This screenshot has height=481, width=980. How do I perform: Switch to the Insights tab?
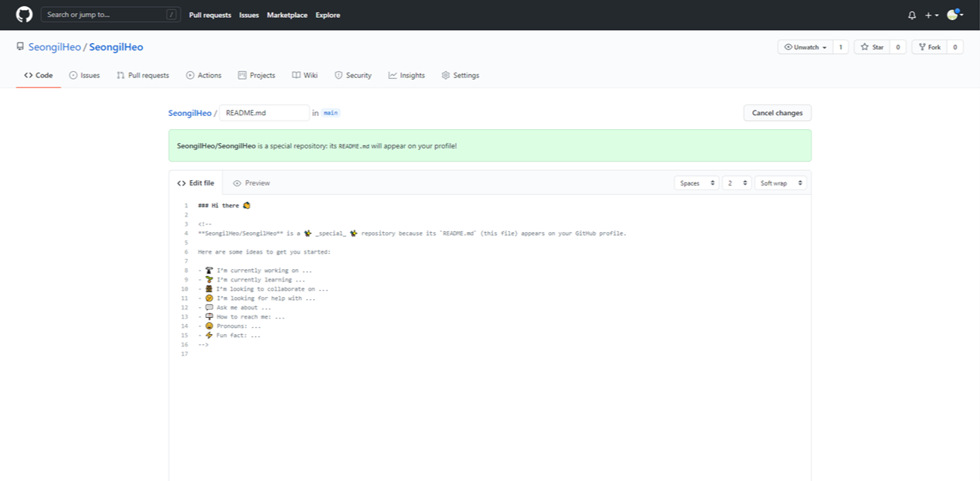407,75
